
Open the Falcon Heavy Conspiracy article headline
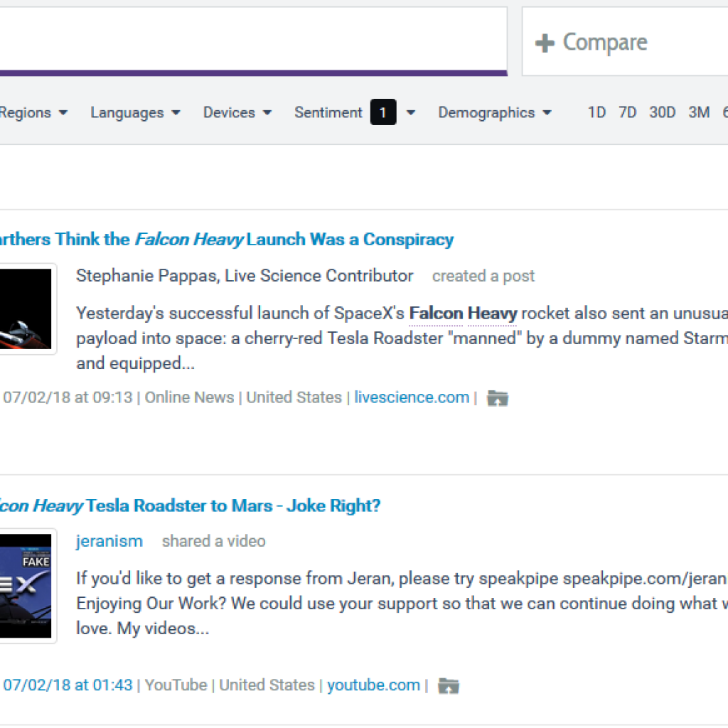227,239
